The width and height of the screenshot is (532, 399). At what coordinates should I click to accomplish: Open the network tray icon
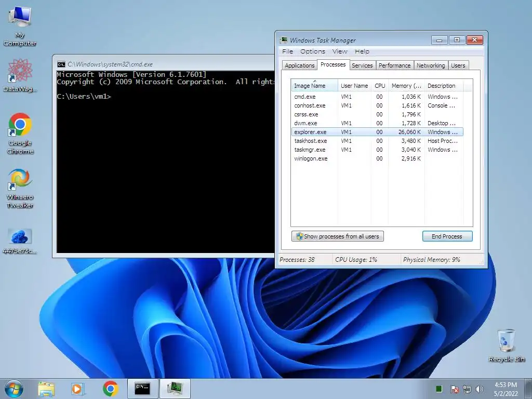pyautogui.click(x=467, y=389)
